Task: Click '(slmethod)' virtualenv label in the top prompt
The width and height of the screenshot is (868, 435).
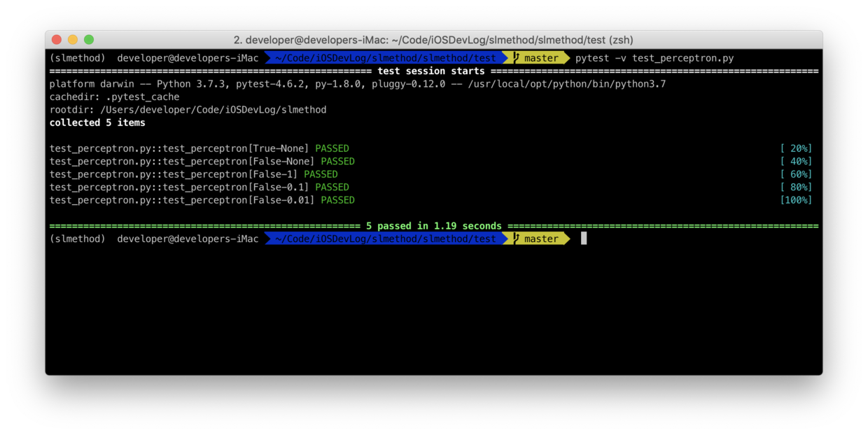Action: 78,58
